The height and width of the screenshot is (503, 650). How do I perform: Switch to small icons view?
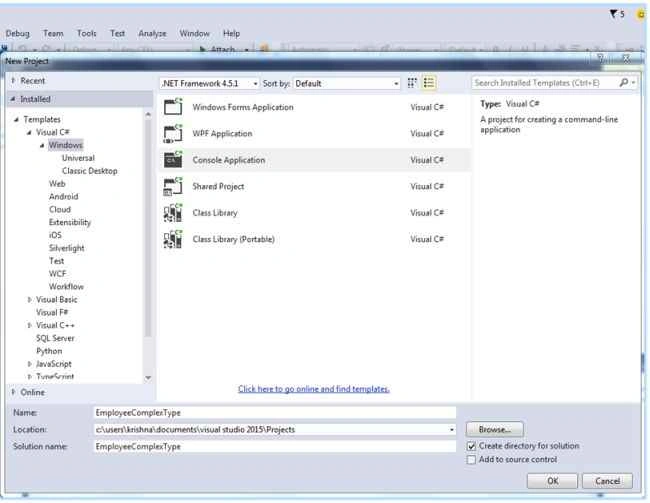(412, 83)
